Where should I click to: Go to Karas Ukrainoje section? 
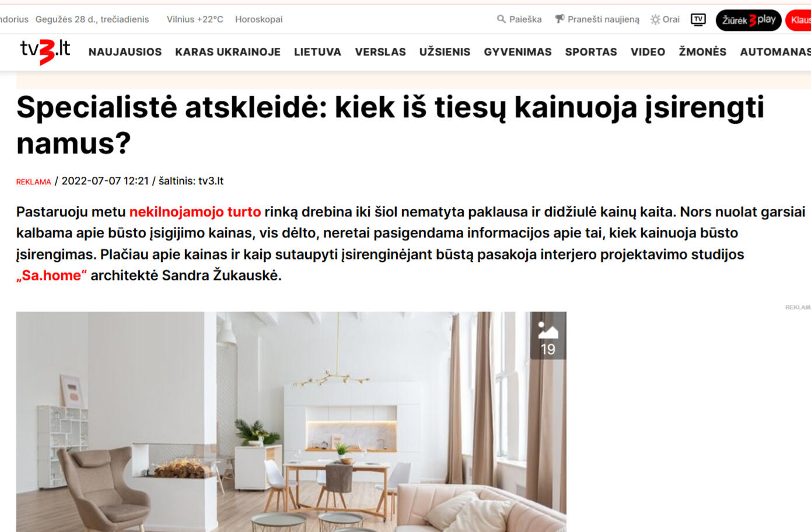tap(228, 52)
